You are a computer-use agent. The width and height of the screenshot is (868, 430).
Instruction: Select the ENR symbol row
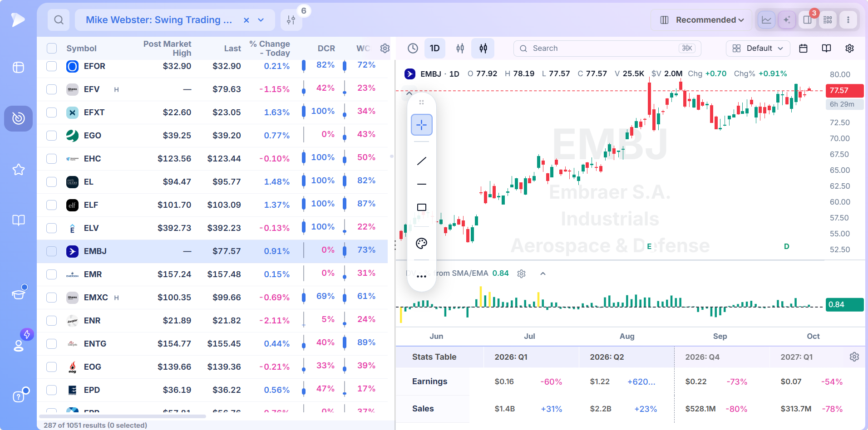(212, 321)
